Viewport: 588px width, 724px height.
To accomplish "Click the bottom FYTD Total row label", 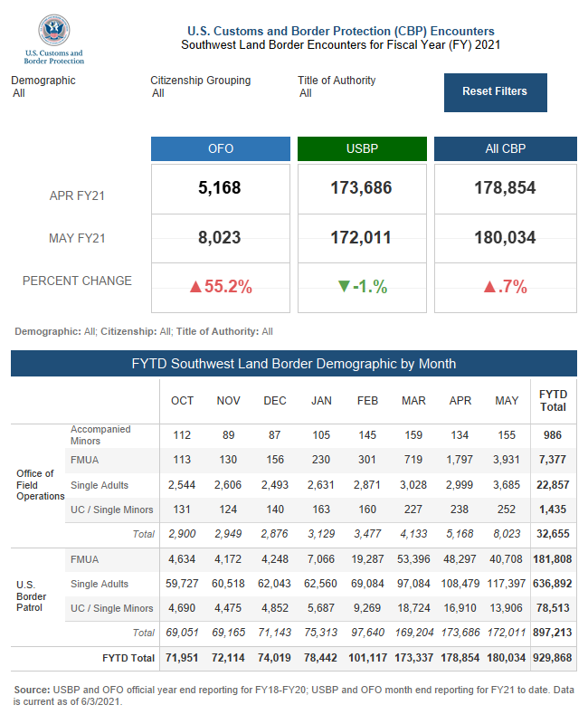I will [x=128, y=659].
